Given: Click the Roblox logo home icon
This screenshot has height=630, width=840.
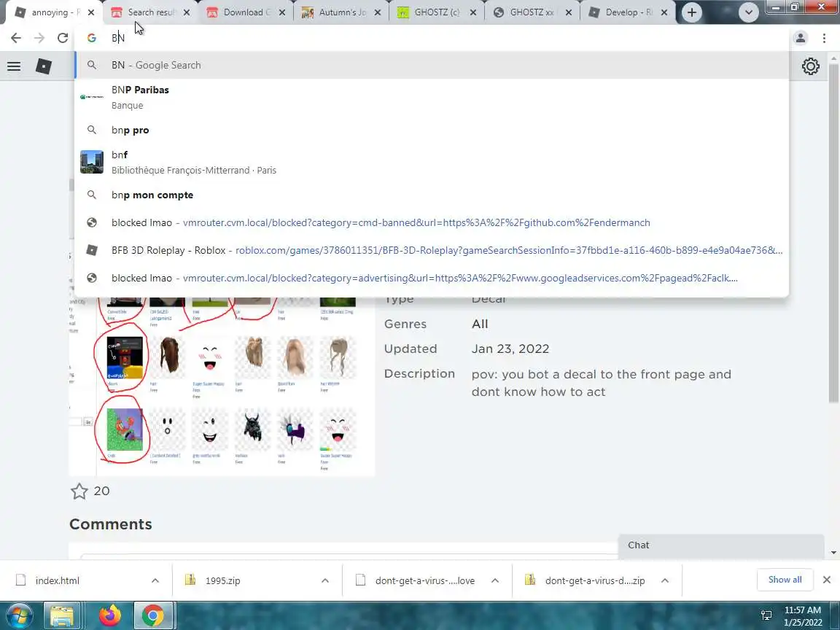Looking at the screenshot, I should tap(44, 66).
